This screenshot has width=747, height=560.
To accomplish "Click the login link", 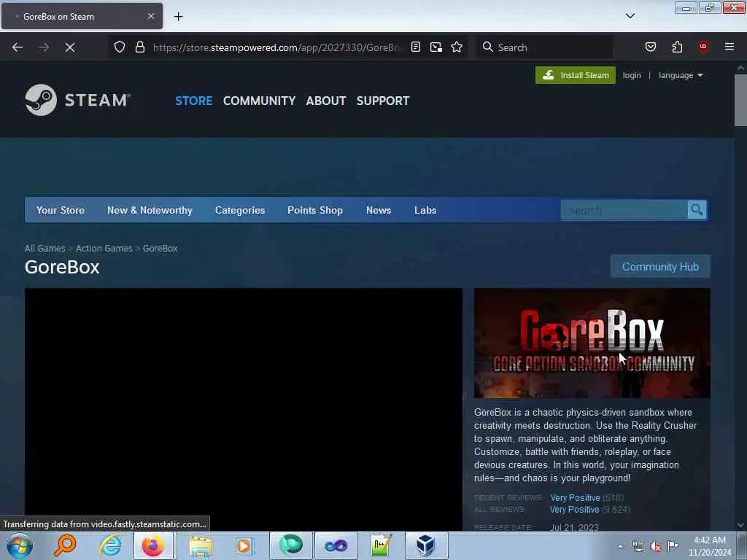I will (632, 75).
